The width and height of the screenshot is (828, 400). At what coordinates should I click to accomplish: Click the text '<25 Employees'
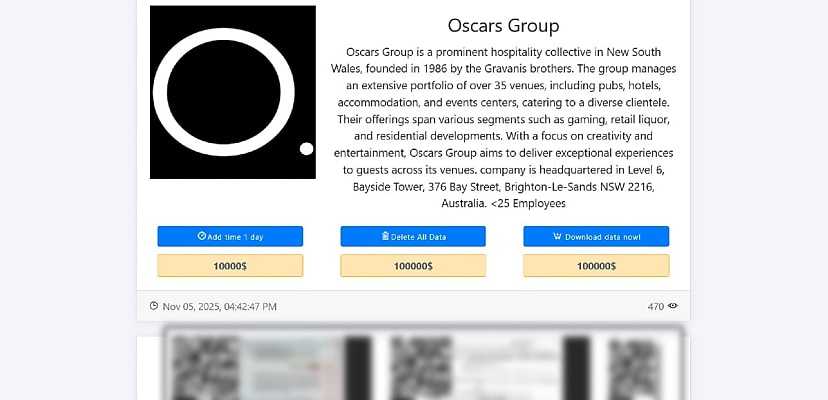click(x=528, y=203)
